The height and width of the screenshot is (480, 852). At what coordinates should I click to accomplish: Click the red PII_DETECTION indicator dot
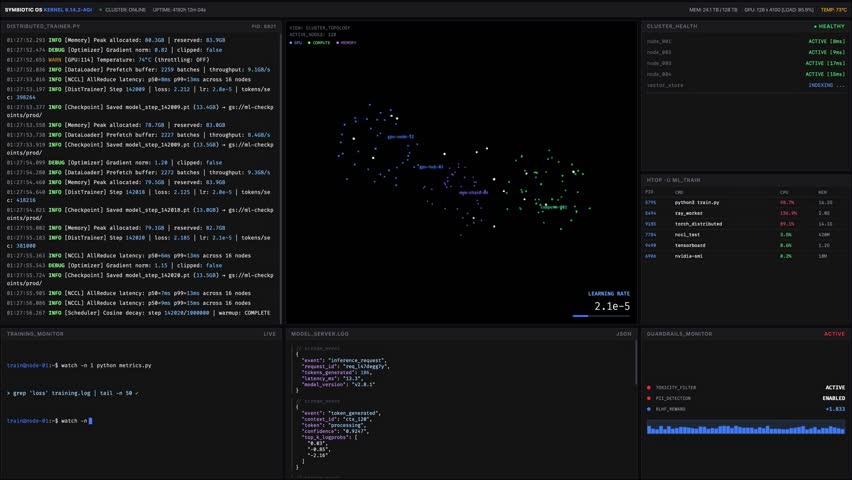[649, 398]
